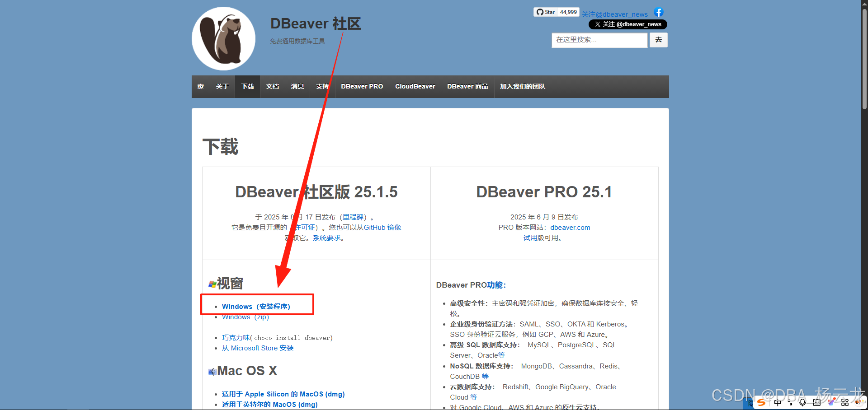Open the IME soft keyboard icon
This screenshot has height=410, width=868.
[816, 402]
